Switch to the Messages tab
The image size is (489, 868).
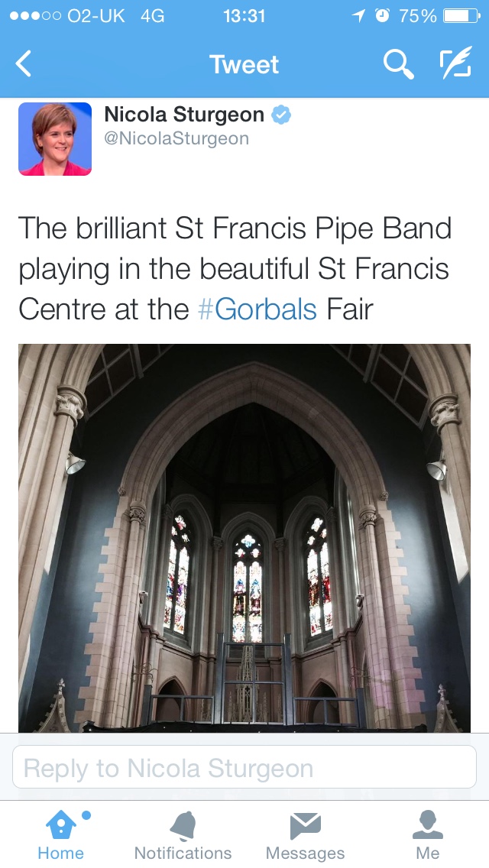(x=305, y=834)
